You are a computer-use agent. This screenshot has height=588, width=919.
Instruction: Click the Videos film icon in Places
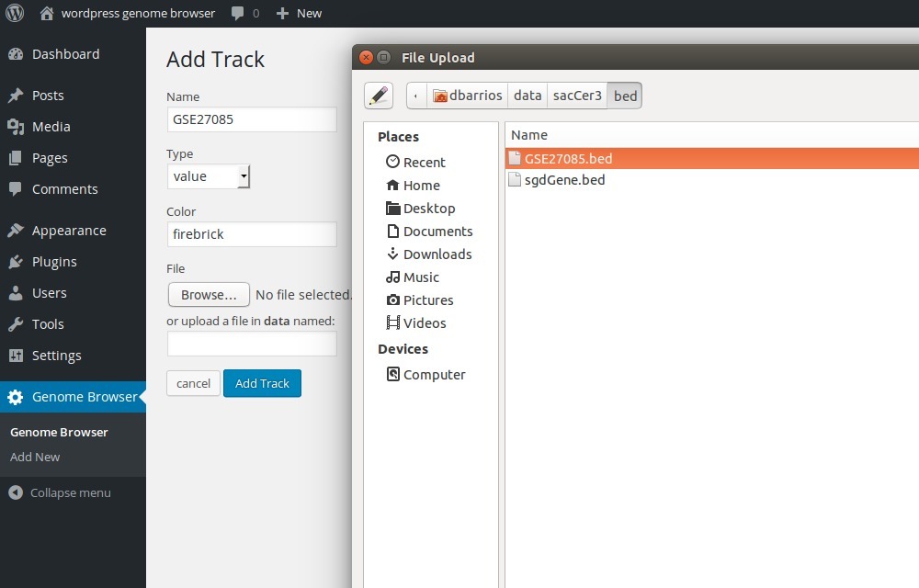click(392, 322)
